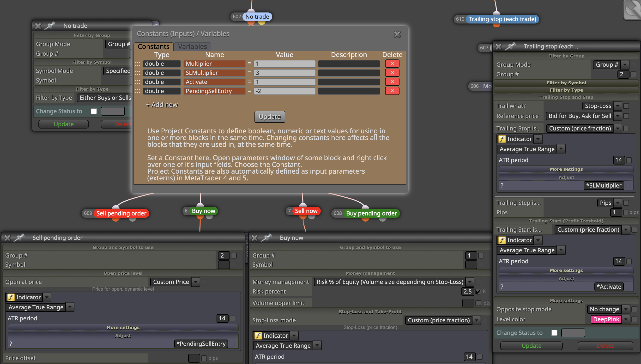Toggle checkbox beside Reference price dropdown

(x=626, y=116)
